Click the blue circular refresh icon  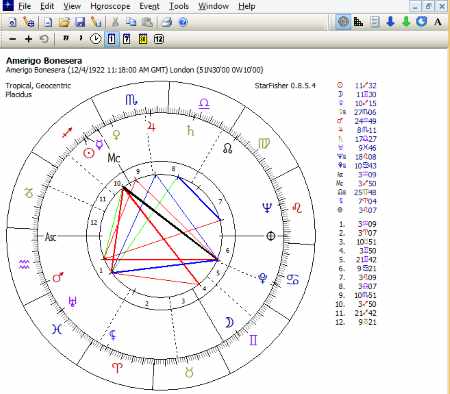tap(422, 22)
